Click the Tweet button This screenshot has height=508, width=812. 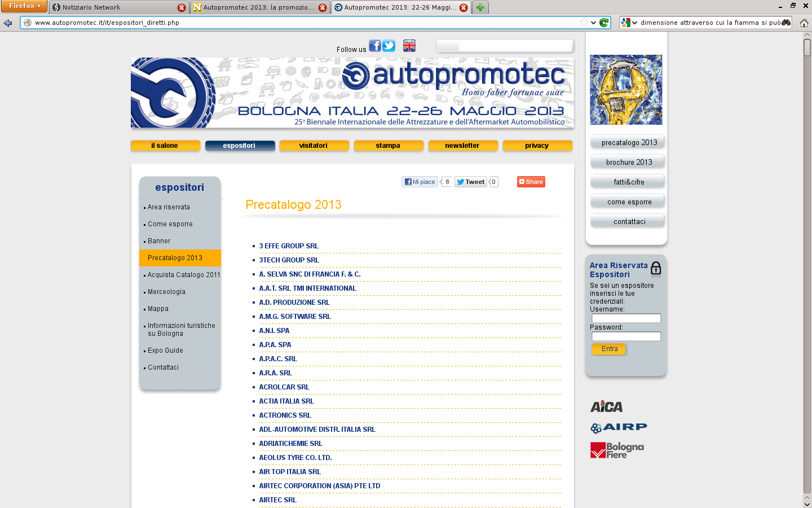(x=471, y=182)
